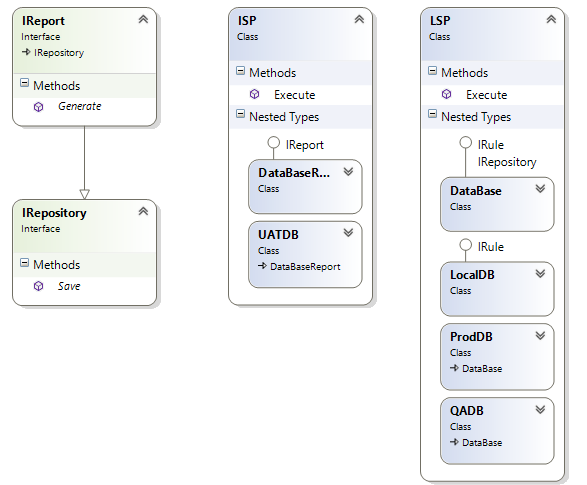This screenshot has height=485, width=587.
Task: Click the Generate method cube icon
Action: click(39, 107)
